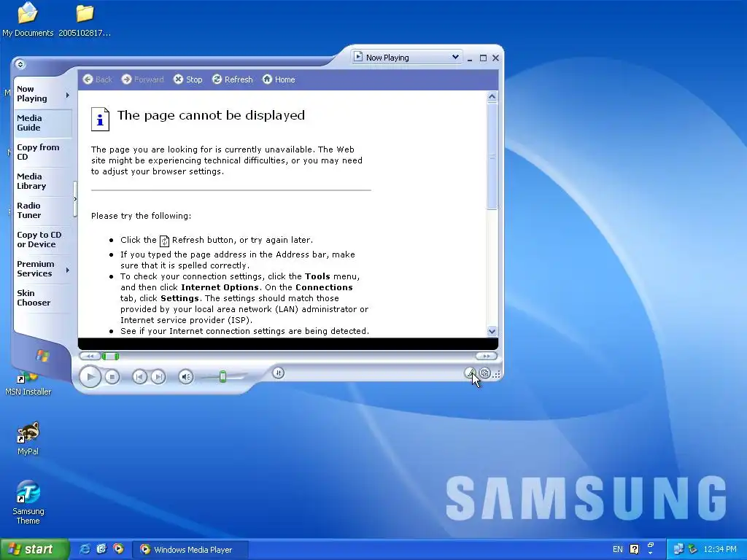The image size is (747, 560).
Task: Click the fast forward button on seek bar
Action: [x=486, y=356]
